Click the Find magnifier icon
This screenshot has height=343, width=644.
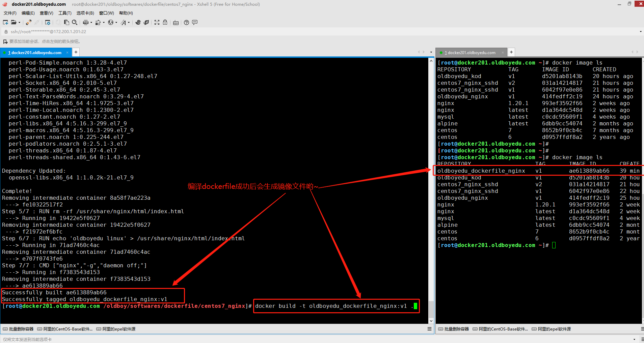75,22
